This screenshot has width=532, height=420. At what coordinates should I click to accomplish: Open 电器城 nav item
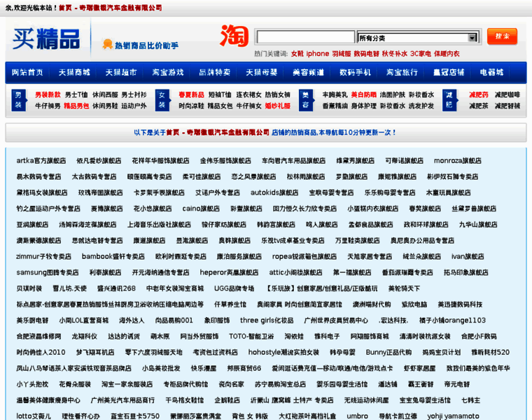(491, 72)
